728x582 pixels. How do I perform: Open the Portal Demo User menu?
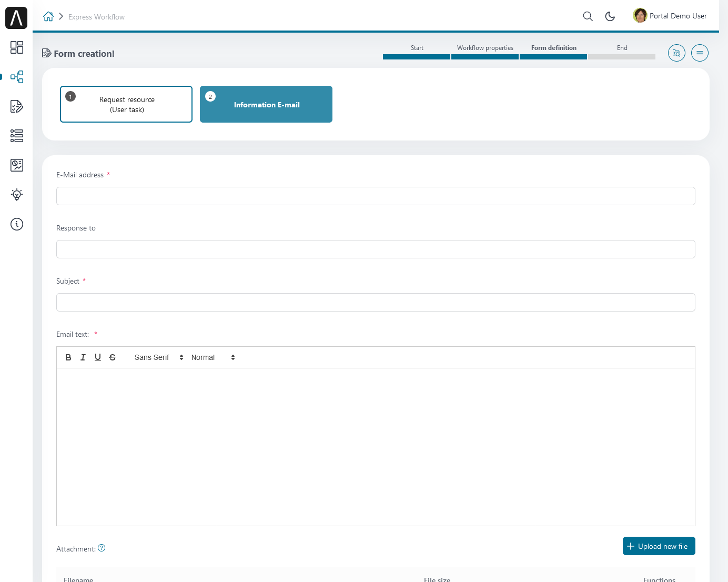click(x=670, y=16)
